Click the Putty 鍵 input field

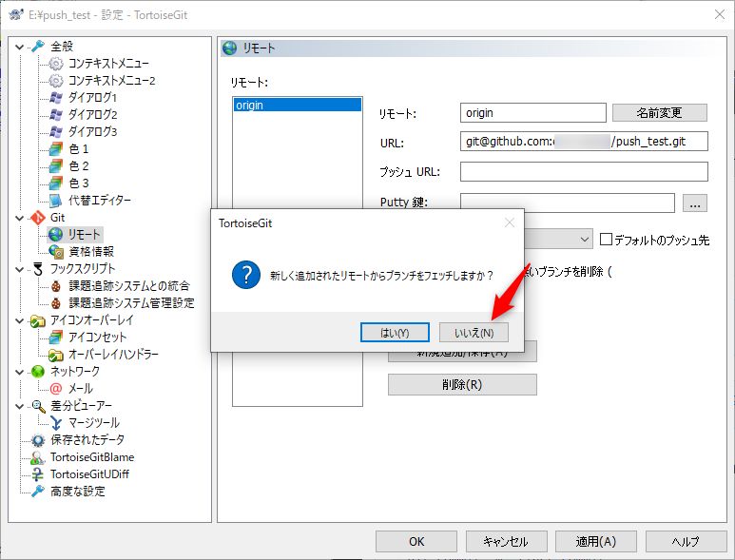coord(568,203)
